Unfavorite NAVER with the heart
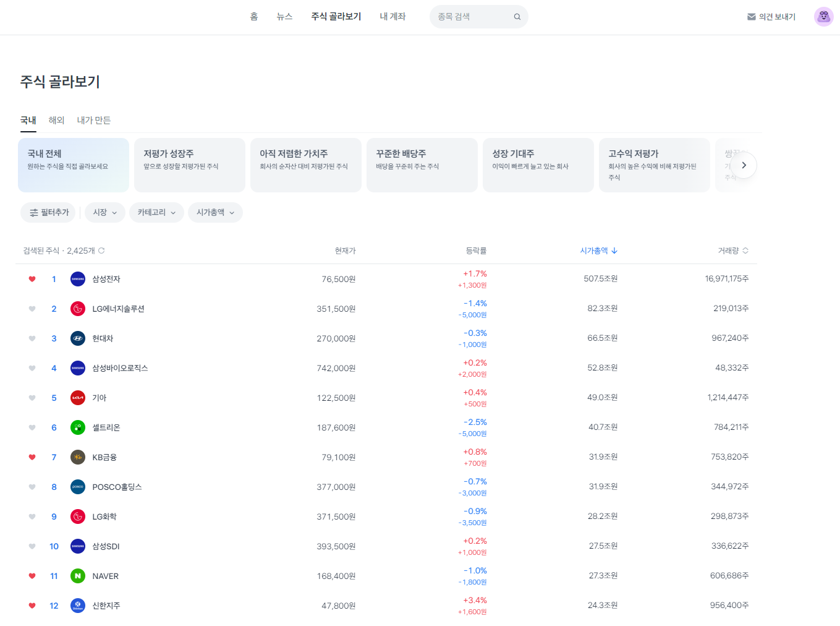The height and width of the screenshot is (626, 840). 32,576
